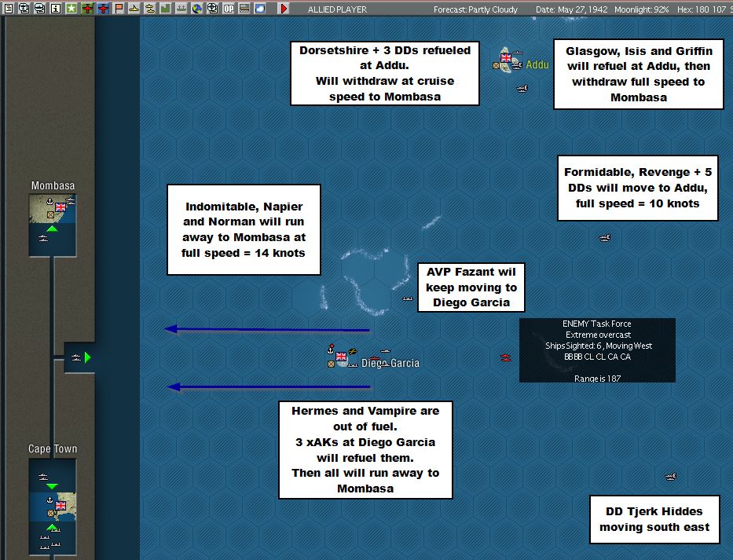Click green right arrow in off-map channel

tap(87, 357)
